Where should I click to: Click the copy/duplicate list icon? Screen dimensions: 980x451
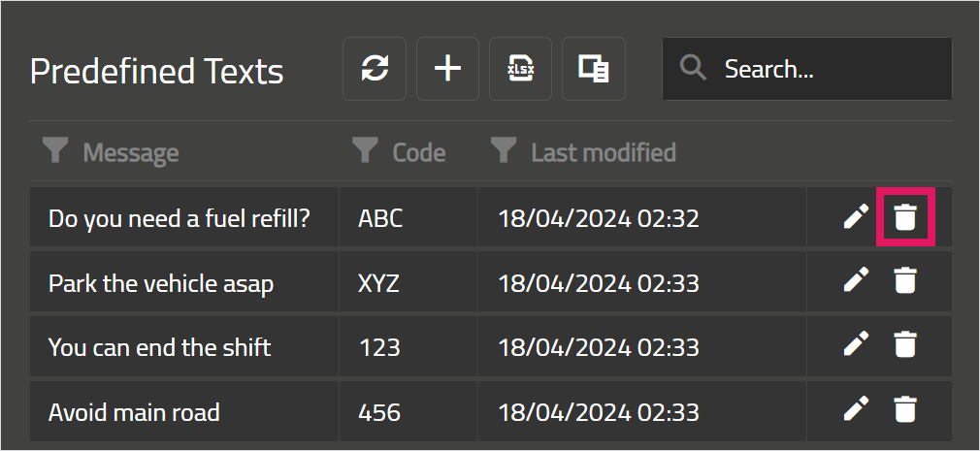(x=593, y=69)
